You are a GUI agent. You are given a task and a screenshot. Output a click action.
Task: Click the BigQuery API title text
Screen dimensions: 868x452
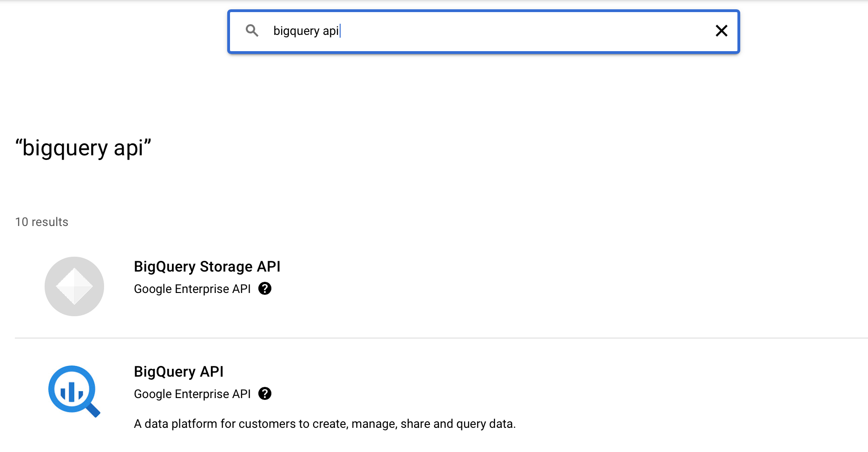[x=178, y=372]
